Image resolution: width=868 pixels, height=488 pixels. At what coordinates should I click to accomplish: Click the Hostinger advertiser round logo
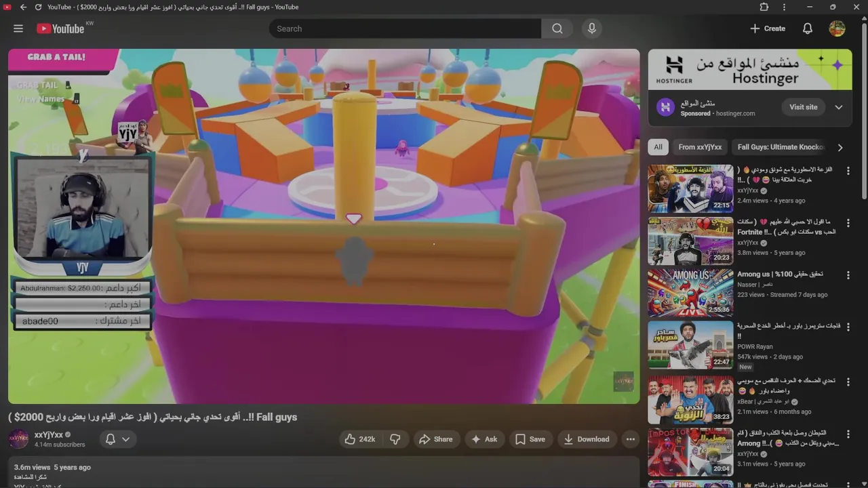click(666, 107)
